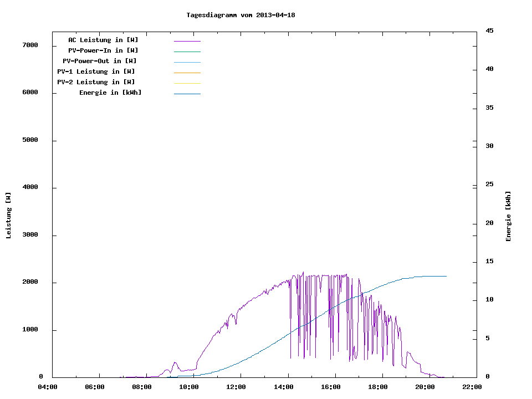The image size is (532, 399).
Task: Click the 22:00 tick label on time axis
Action: pos(472,387)
